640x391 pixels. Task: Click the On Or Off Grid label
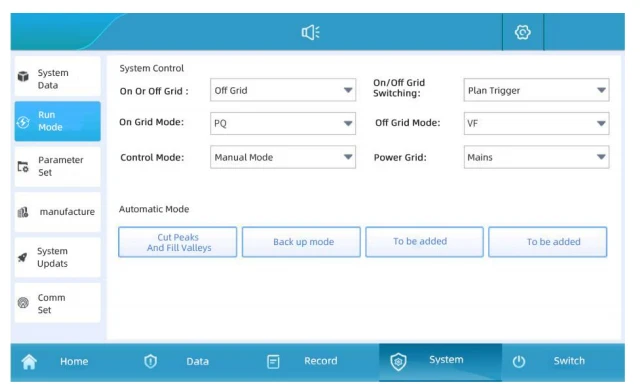(154, 91)
